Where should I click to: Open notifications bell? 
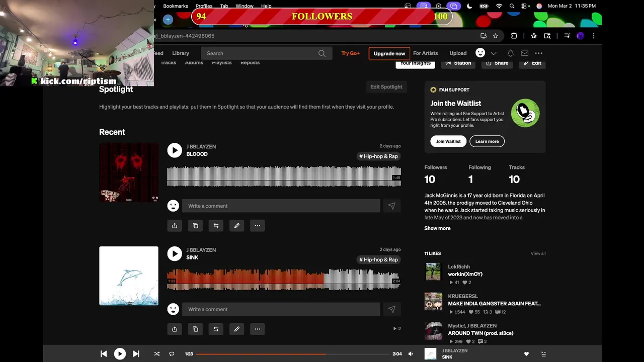[510, 53]
